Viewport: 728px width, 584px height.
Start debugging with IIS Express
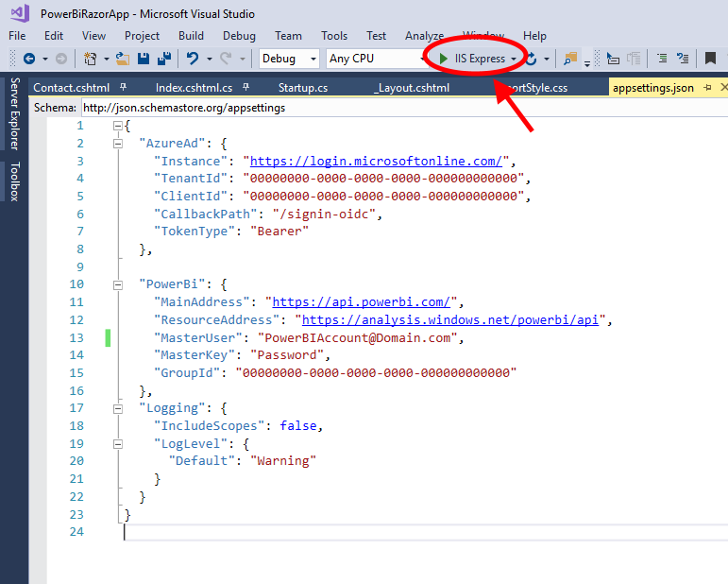coord(473,59)
